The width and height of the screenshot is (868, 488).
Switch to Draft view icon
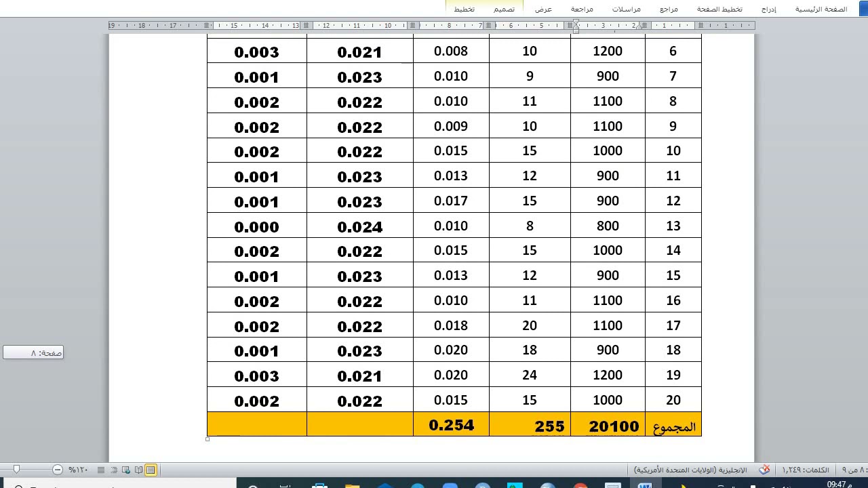[101, 470]
